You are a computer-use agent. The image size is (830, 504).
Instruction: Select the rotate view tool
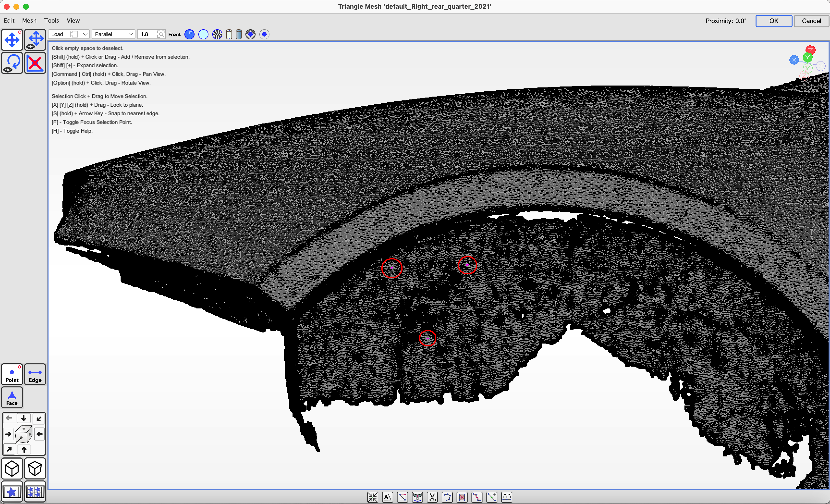12,63
